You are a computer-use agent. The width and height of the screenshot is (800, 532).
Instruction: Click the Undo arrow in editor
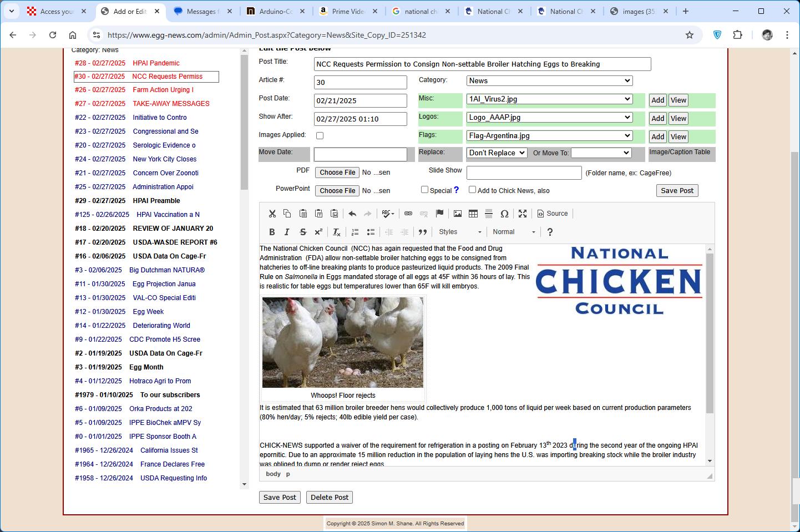[352, 214]
